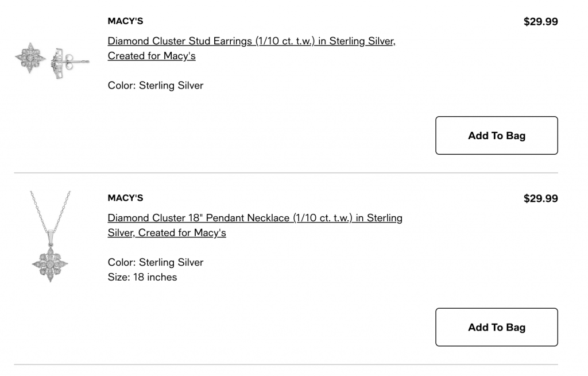
Task: Click Color: Sterling Silver under earrings
Action: (x=155, y=85)
